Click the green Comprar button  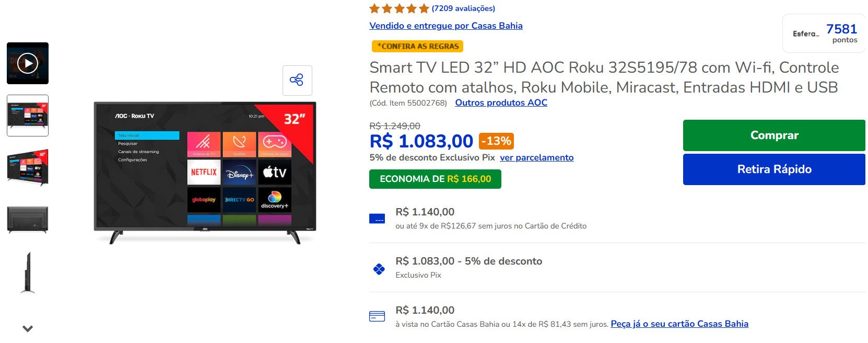coord(774,135)
